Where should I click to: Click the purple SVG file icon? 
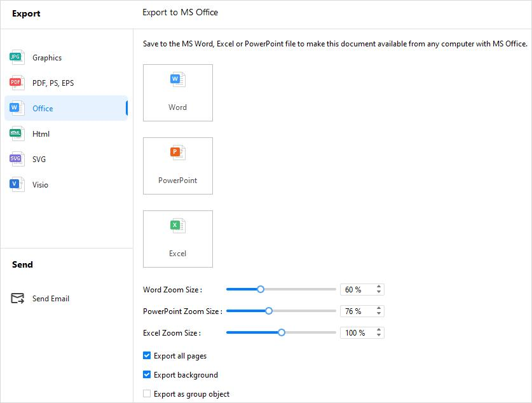[x=17, y=159]
